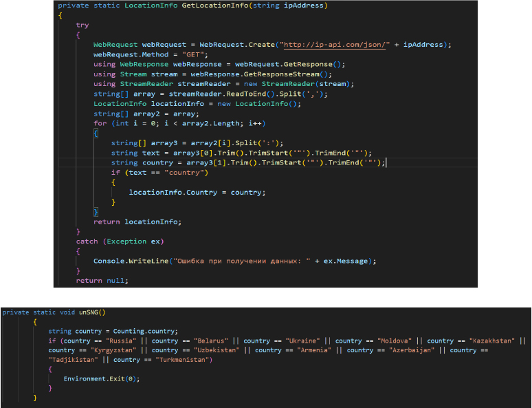The height and width of the screenshot is (408, 532).
Task: Select the "Moldova" string
Action: pos(395,341)
